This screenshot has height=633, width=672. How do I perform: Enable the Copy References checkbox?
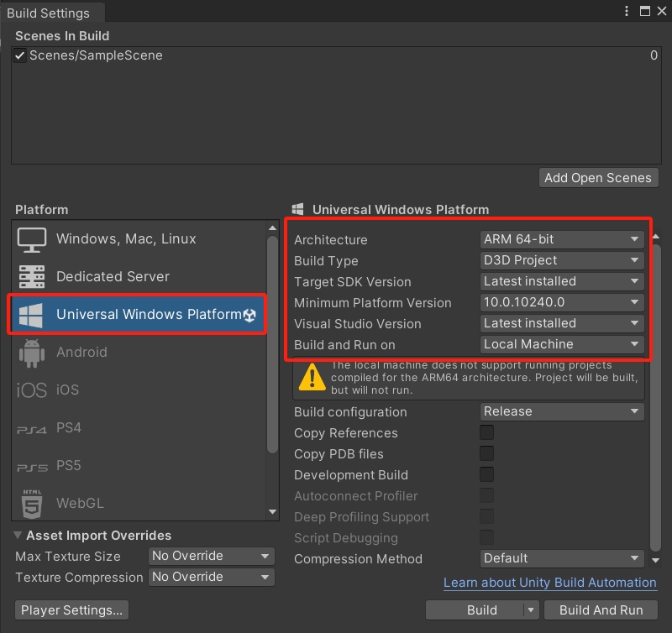486,433
